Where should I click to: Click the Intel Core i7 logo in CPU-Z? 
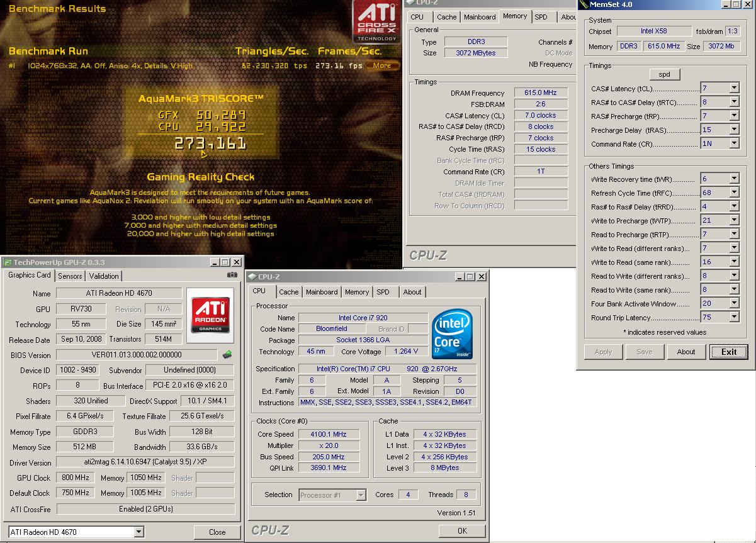[452, 334]
